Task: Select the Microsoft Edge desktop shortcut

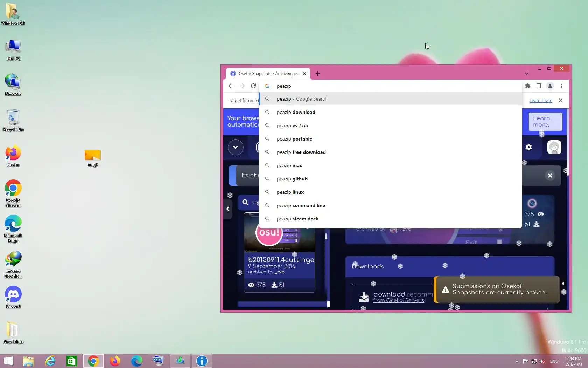Action: (13, 229)
